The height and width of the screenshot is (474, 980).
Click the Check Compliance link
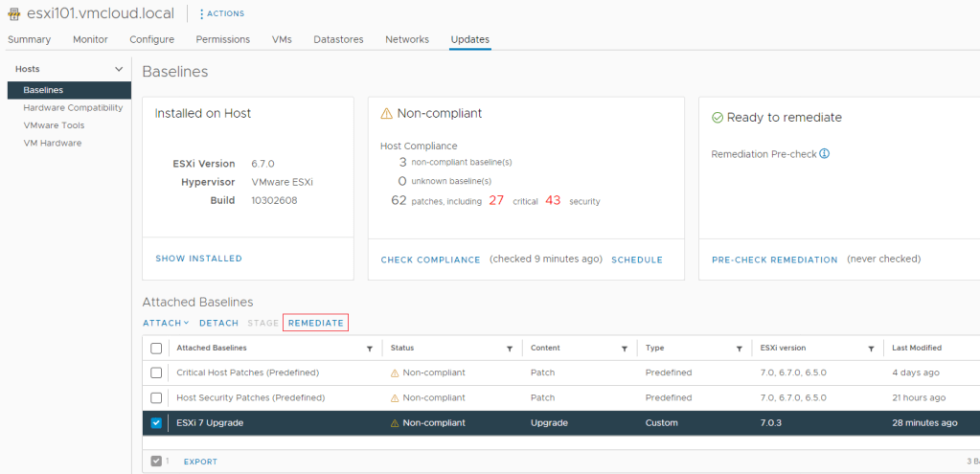click(430, 260)
